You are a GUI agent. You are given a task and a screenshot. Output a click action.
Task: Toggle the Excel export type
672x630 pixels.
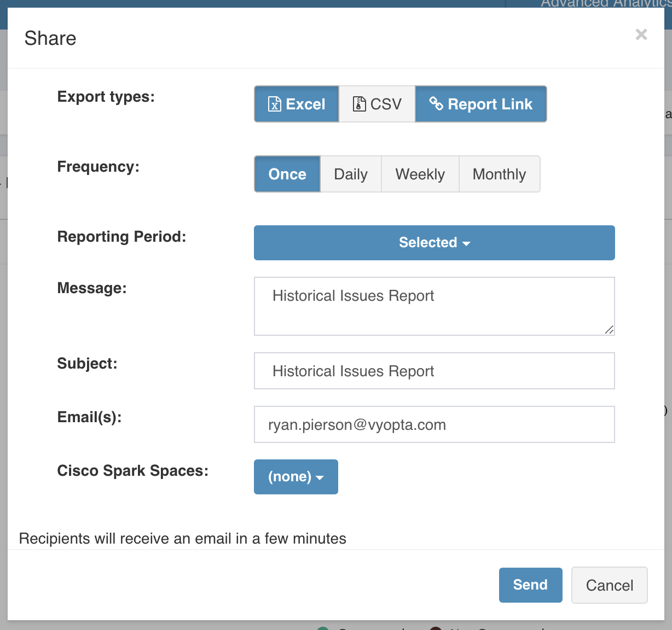tap(297, 104)
